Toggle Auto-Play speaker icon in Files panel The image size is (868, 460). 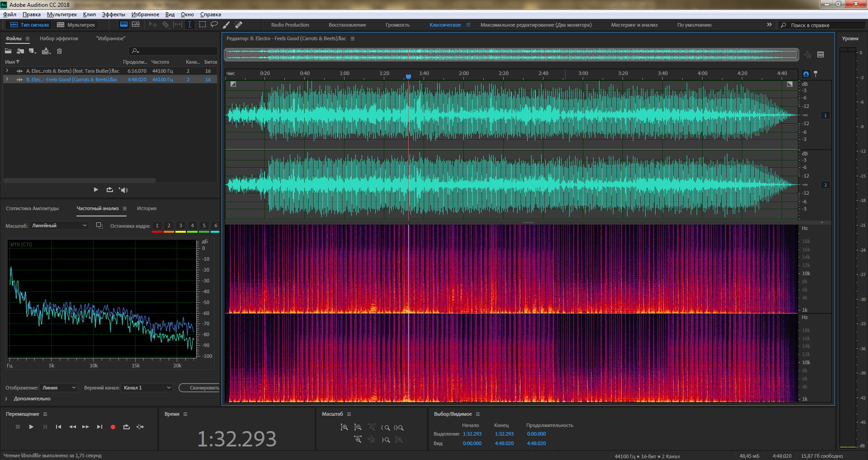click(x=123, y=190)
